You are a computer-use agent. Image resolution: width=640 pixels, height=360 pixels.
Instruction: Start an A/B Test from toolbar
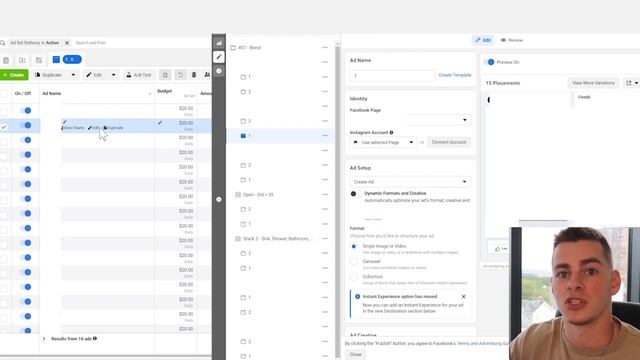(x=139, y=75)
